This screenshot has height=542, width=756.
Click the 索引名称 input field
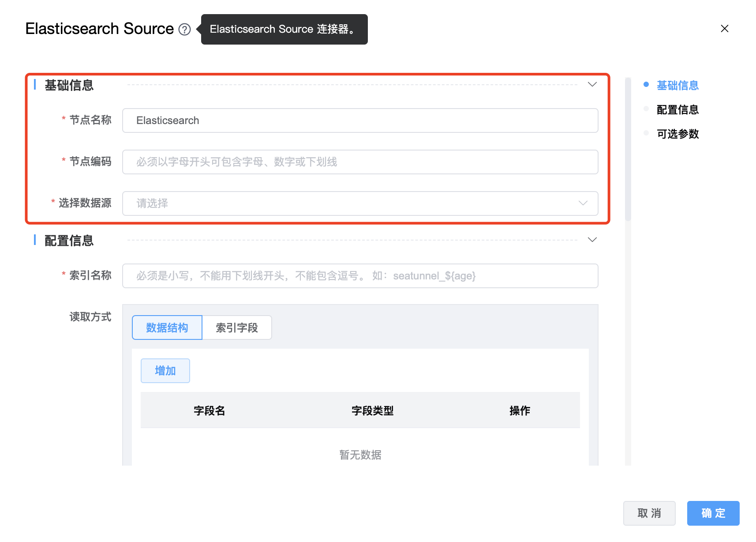(x=359, y=276)
